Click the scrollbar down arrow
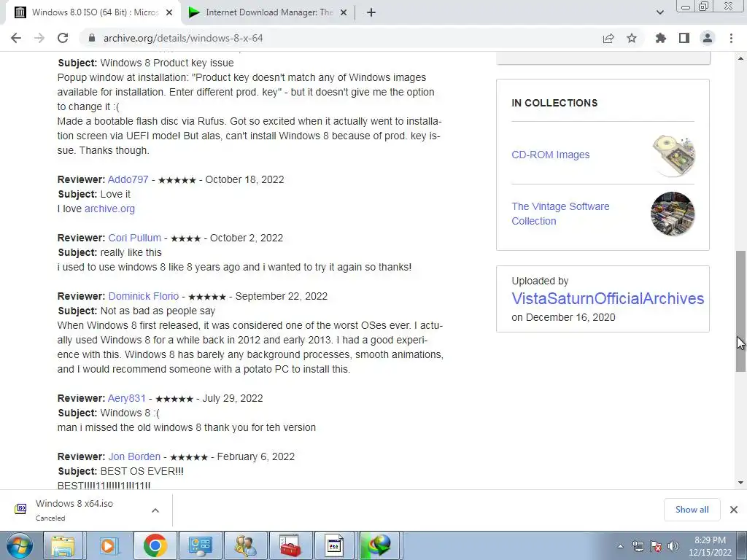The image size is (747, 560). pyautogui.click(x=740, y=483)
